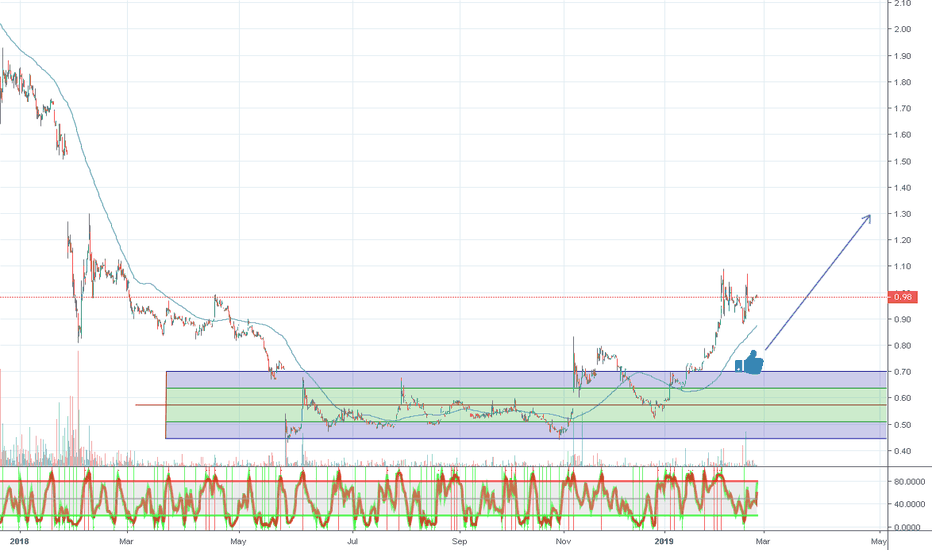Click the 0.90 price axis label
Image resolution: width=932 pixels, height=550 pixels.
(x=902, y=319)
